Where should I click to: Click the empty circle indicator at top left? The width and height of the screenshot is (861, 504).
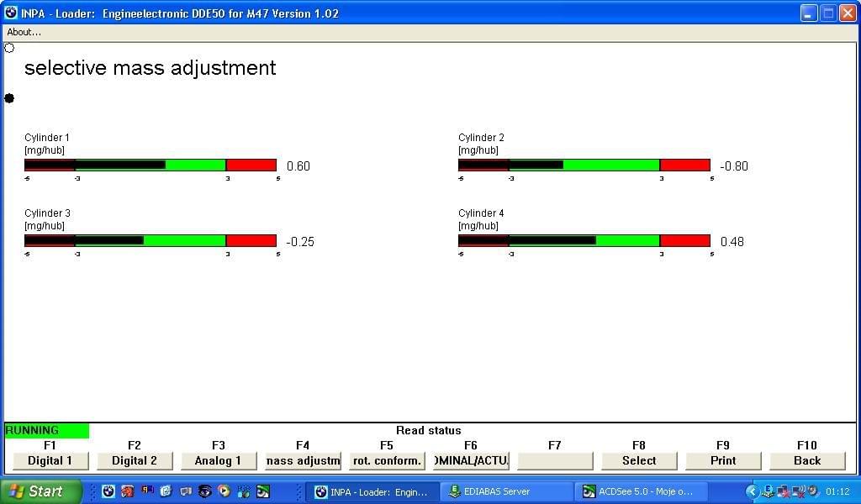pyautogui.click(x=9, y=48)
